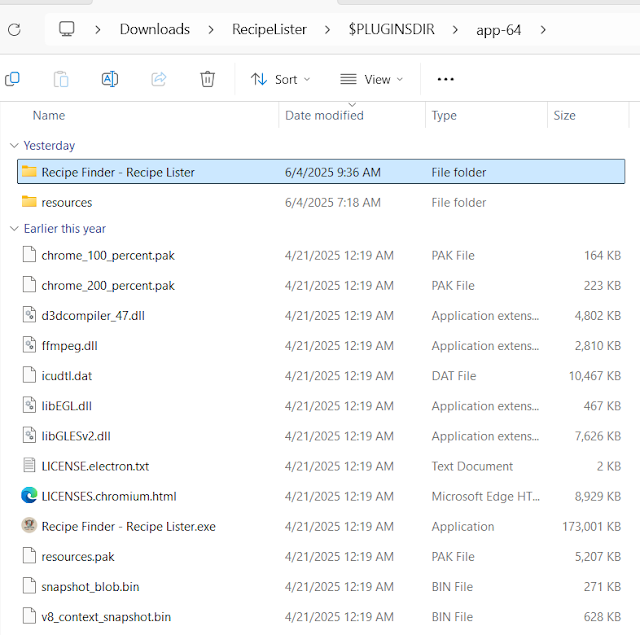Viewport: 640px width, 635px height.
Task: Select icudtl.dat file icon
Action: tap(29, 375)
